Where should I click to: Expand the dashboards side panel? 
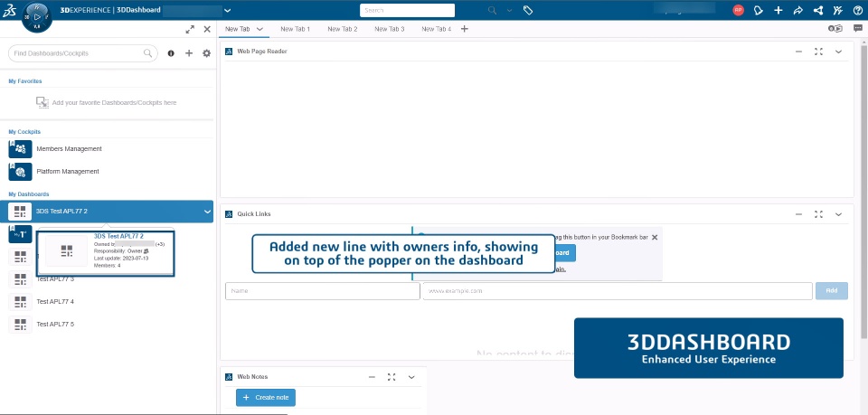(x=190, y=29)
